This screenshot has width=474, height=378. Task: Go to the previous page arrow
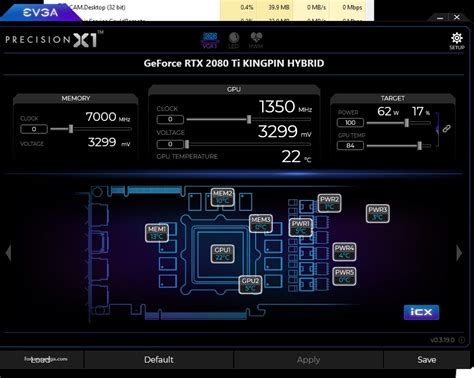pos(9,252)
